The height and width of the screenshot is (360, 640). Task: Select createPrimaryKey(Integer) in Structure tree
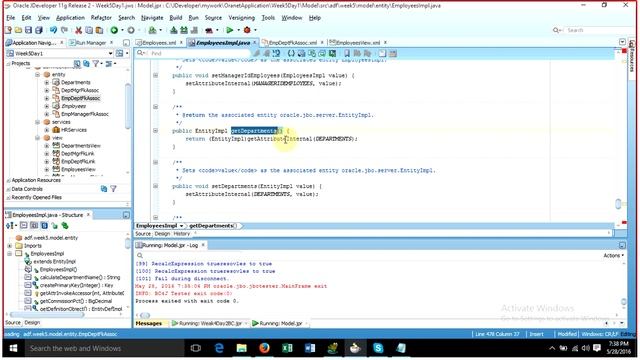(x=76, y=285)
